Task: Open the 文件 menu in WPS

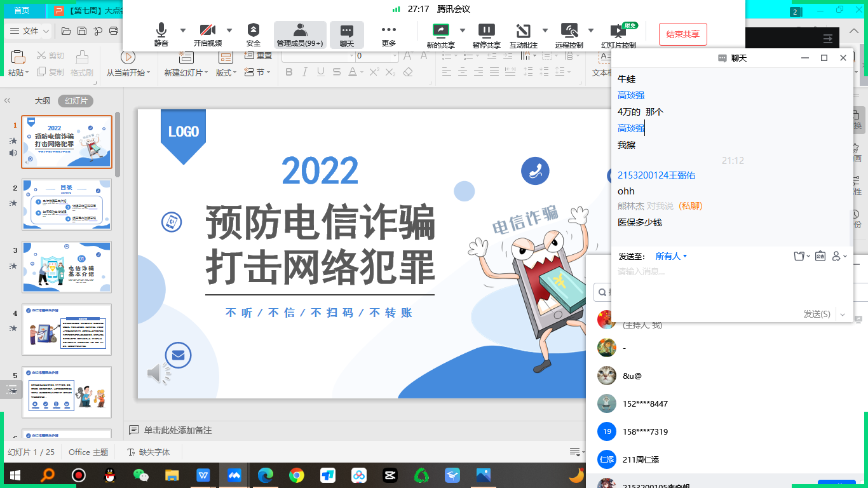Action: 30,30
